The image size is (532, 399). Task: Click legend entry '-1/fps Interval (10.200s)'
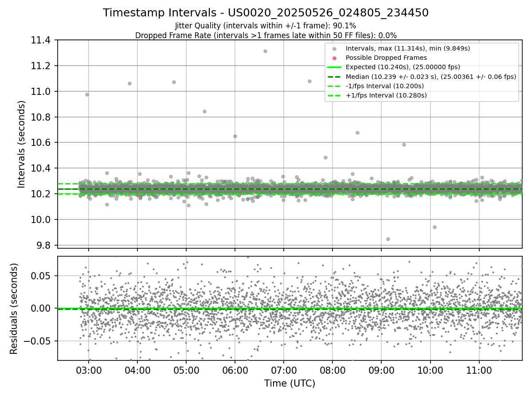pyautogui.click(x=385, y=86)
